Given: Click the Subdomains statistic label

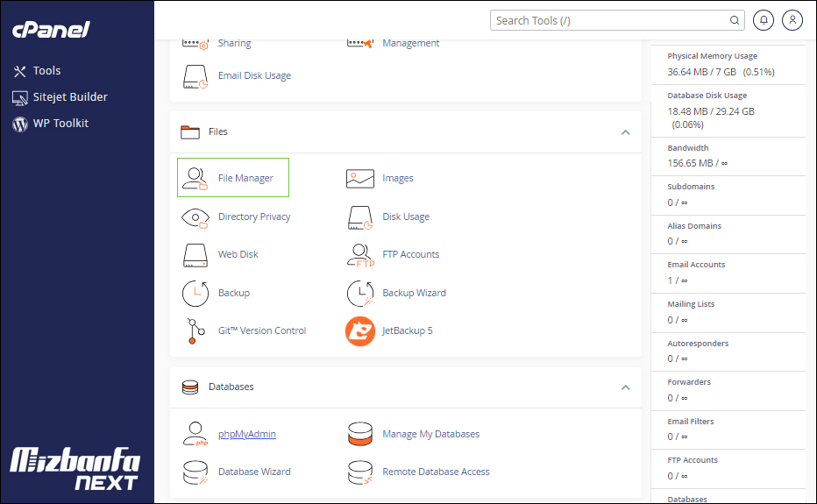Looking at the screenshot, I should (x=691, y=187).
